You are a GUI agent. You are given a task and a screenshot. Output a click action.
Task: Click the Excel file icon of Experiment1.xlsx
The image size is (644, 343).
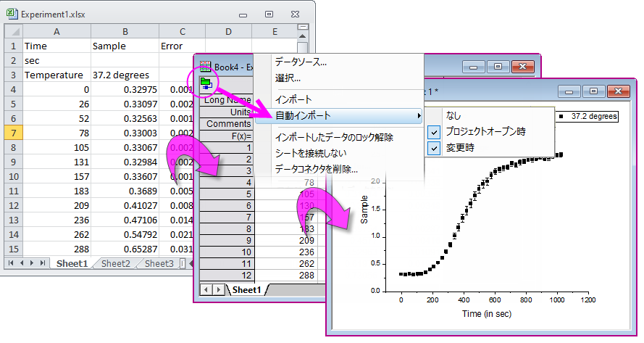(x=12, y=14)
